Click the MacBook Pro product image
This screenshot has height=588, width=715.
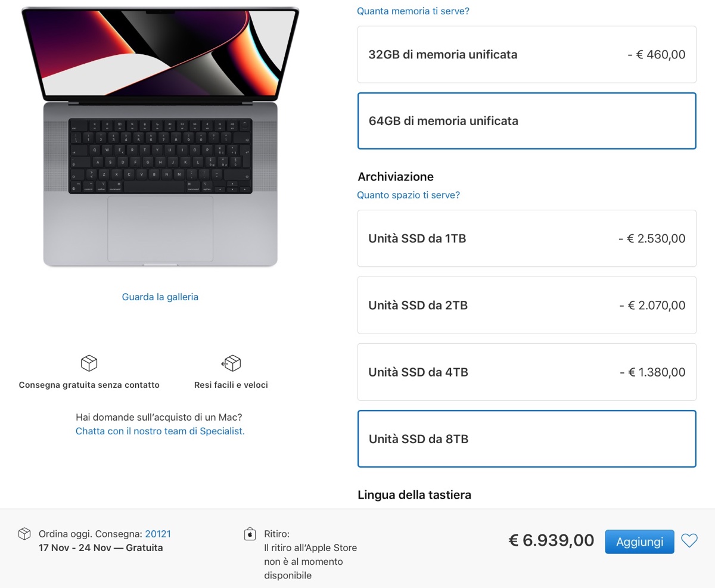click(x=160, y=137)
